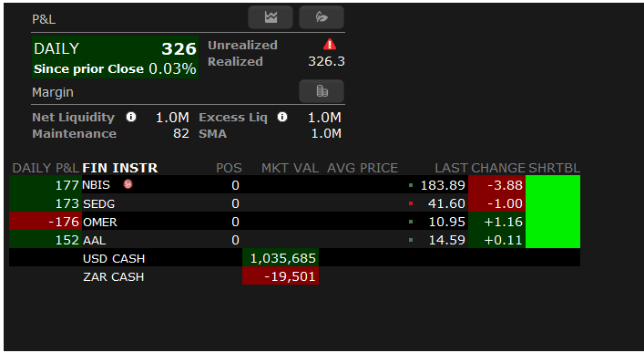Image resolution: width=644 pixels, height=353 pixels.
Task: Click the POS column header
Action: point(229,168)
